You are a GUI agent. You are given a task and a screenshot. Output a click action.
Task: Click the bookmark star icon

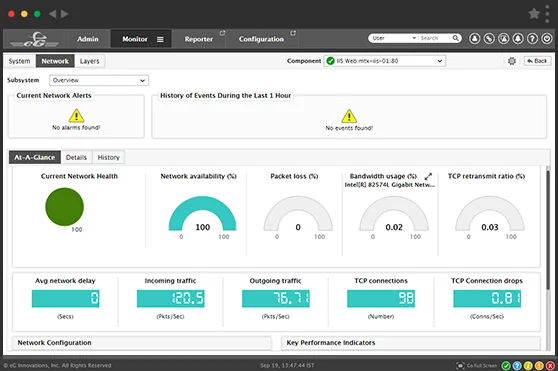pyautogui.click(x=534, y=14)
